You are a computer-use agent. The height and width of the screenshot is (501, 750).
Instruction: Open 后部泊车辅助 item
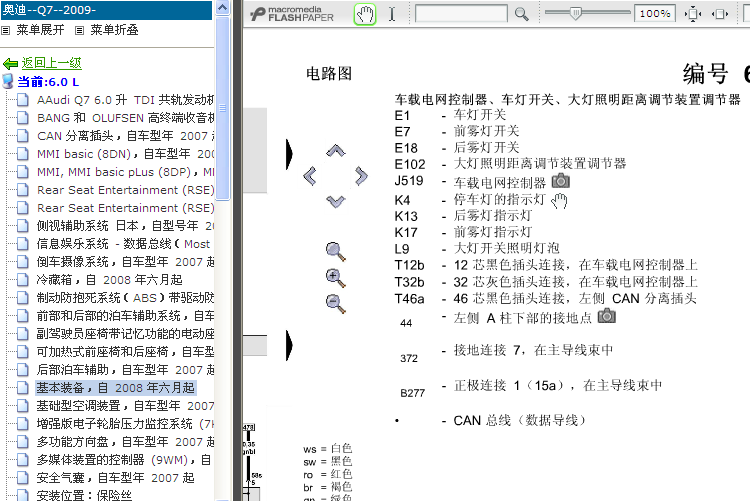pos(125,370)
